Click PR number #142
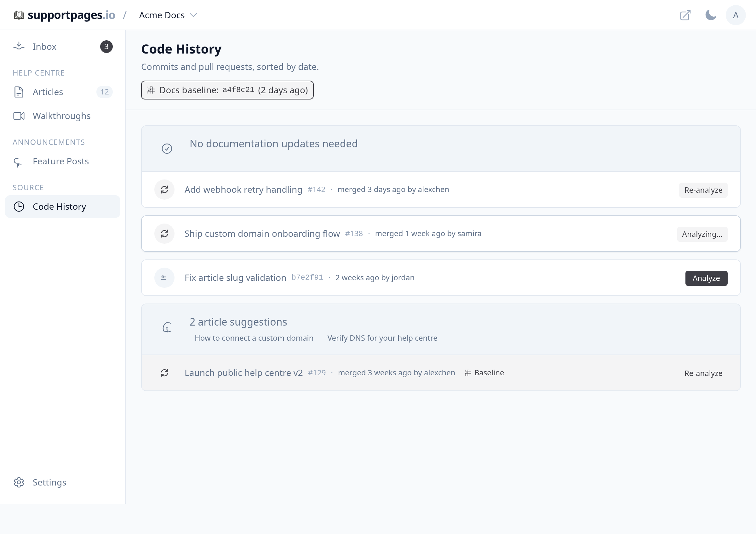 point(317,190)
